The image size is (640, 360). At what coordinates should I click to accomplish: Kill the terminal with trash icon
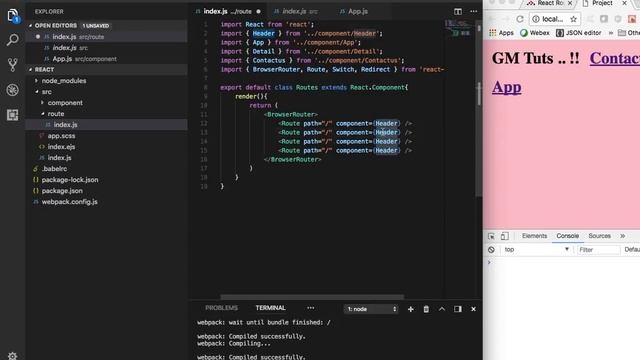click(426, 309)
